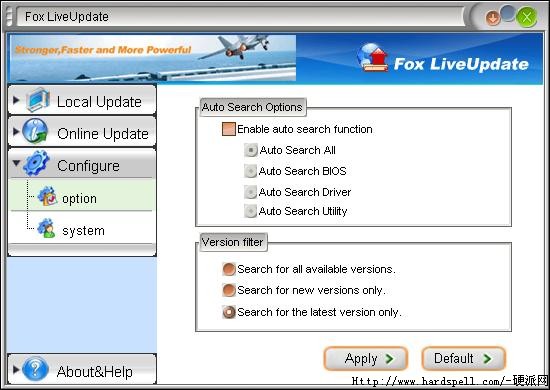550x390 pixels.
Task: Enable auto search function checkbox
Action: [x=229, y=129]
